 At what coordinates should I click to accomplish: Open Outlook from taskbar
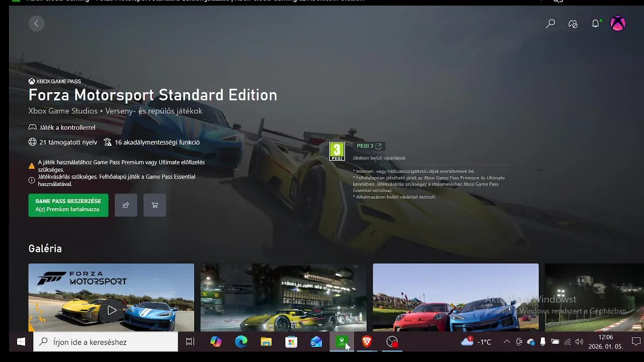316,342
